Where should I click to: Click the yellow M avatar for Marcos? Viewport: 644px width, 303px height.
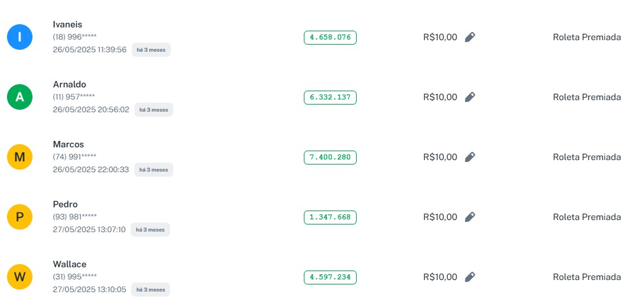[x=20, y=157]
